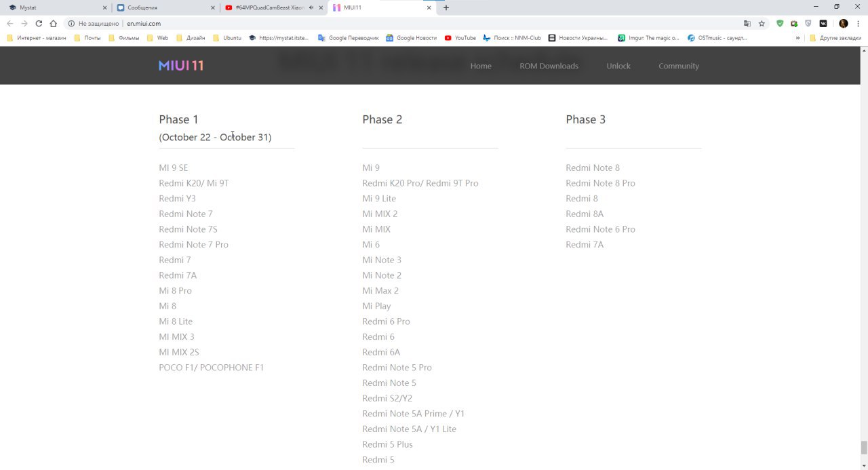The height and width of the screenshot is (470, 868).
Task: Click the Phase 2 heading
Action: (x=382, y=119)
